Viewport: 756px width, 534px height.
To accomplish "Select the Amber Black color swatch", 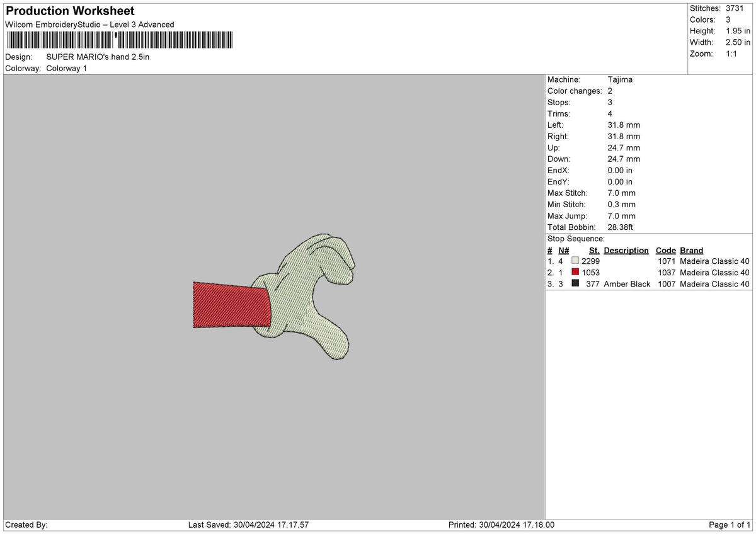I will click(x=575, y=283).
